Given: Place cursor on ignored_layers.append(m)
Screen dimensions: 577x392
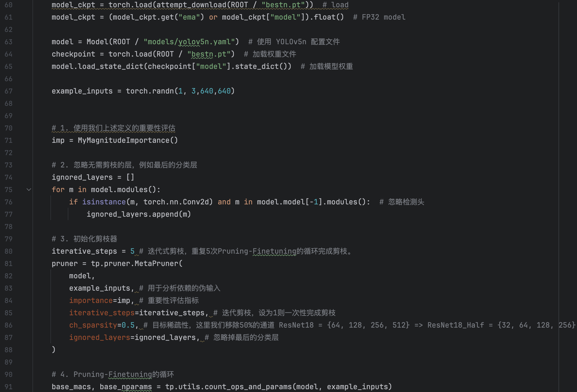Looking at the screenshot, I should 139,214.
